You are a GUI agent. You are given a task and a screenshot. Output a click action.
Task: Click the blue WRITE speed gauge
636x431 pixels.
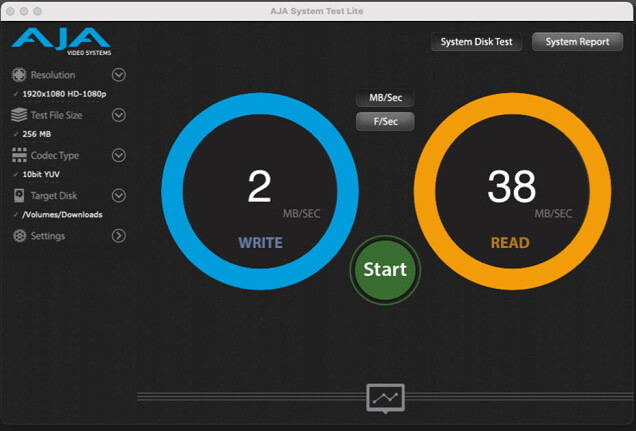point(260,191)
